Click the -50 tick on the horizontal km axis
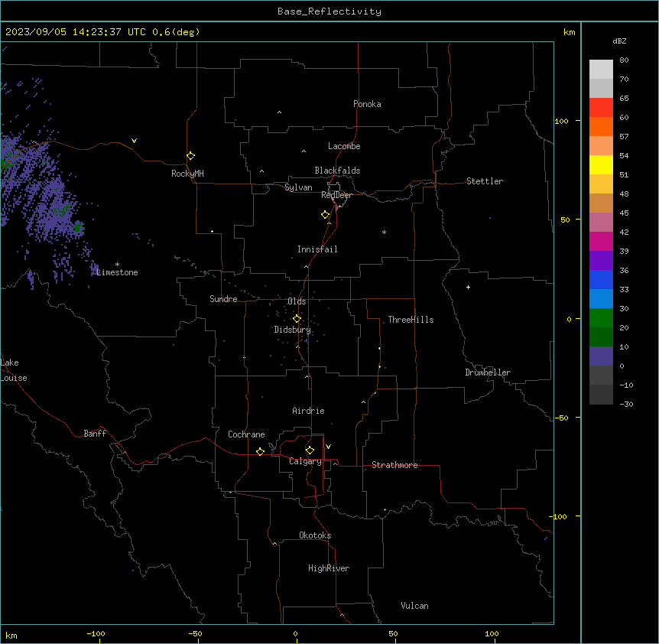This screenshot has width=659, height=644. tap(195, 633)
